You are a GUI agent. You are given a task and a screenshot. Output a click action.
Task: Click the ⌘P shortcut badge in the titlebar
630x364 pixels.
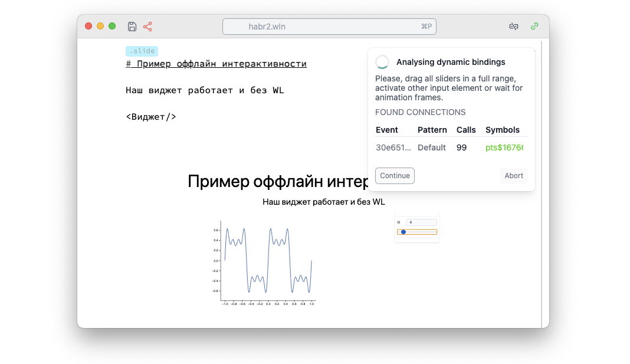427,27
